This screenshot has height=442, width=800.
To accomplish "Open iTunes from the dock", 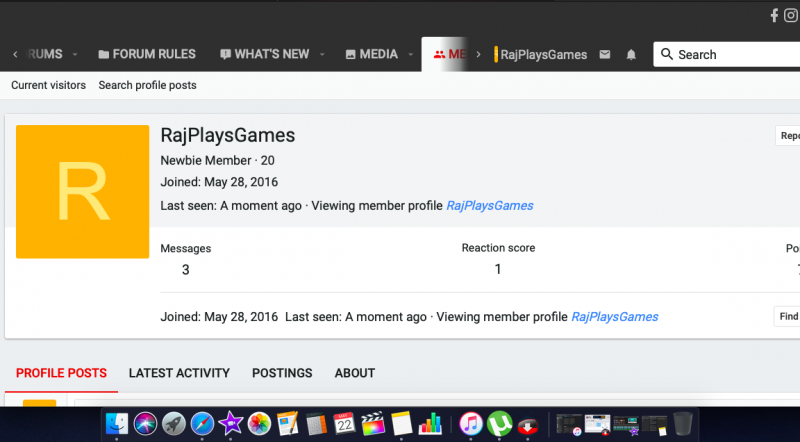I will [x=471, y=423].
